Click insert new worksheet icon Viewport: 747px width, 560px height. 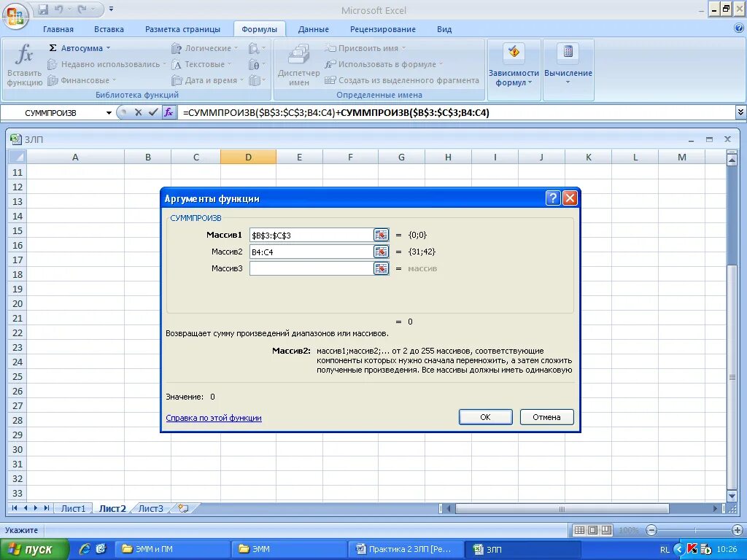tap(183, 508)
